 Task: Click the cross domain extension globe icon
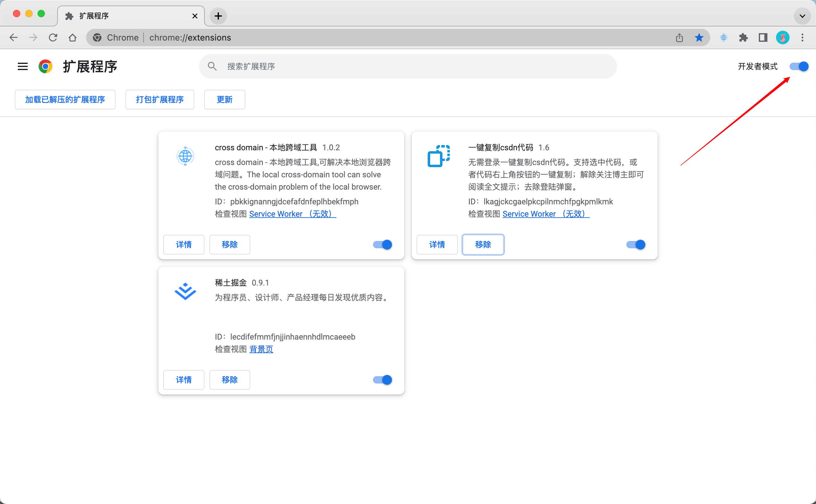[x=185, y=156]
